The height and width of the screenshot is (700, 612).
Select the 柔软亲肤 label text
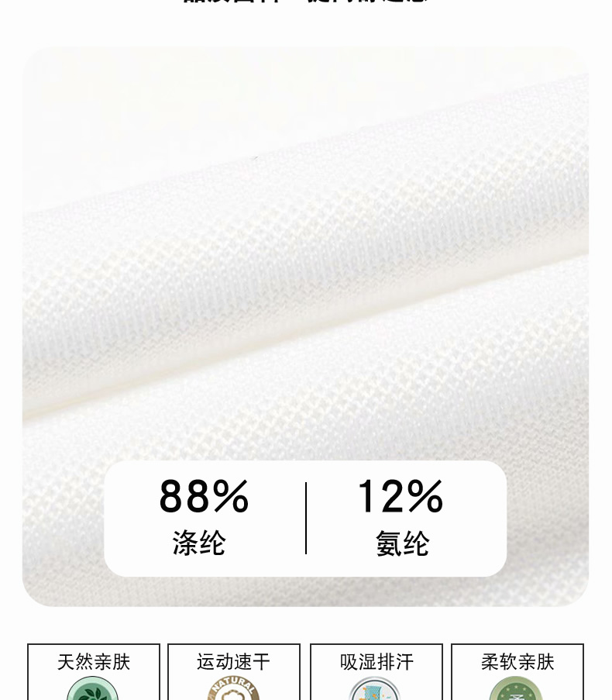[517, 662]
